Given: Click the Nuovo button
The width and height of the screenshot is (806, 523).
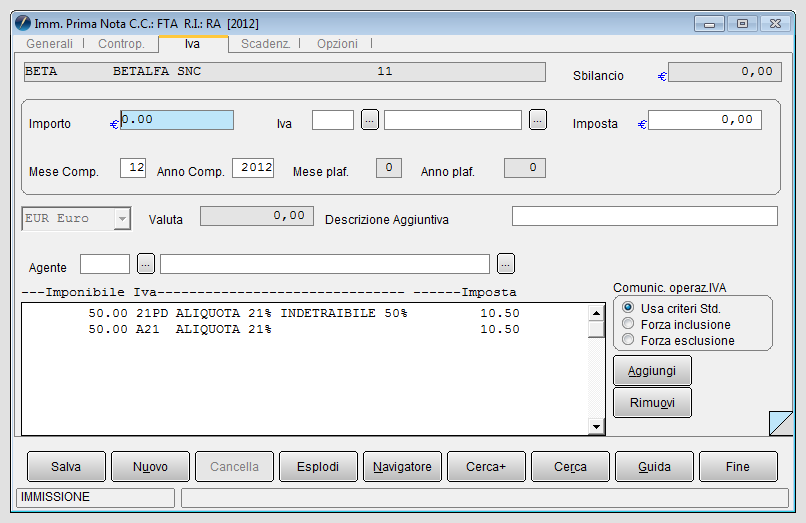Looking at the screenshot, I should 150,466.
